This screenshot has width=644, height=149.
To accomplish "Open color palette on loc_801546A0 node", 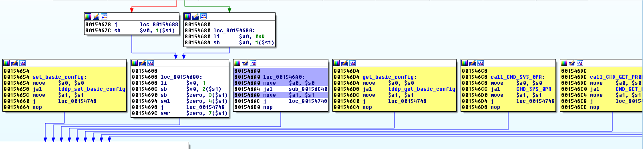I will click(237, 63).
